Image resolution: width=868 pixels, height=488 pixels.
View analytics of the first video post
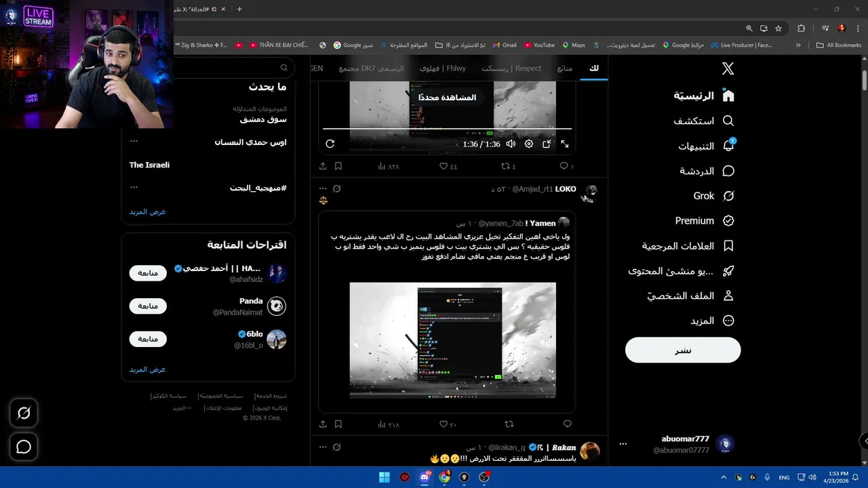tap(388, 166)
